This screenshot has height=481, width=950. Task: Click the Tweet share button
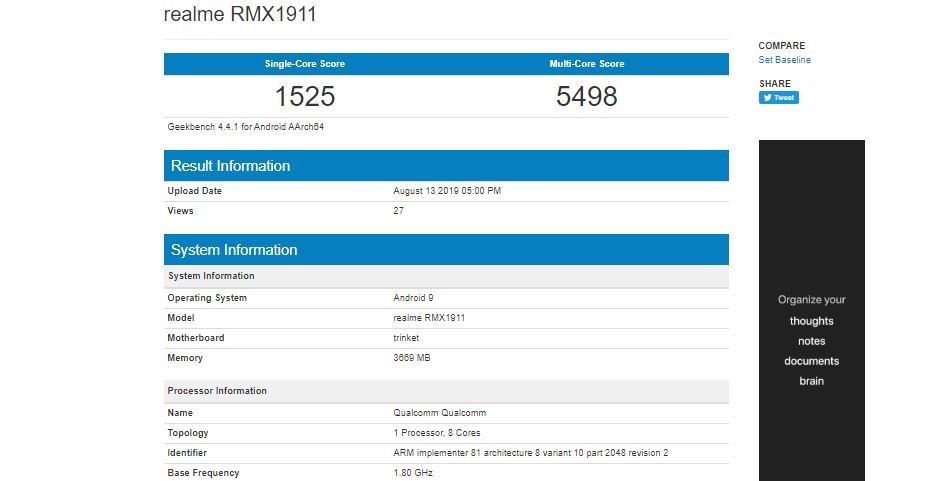tap(779, 98)
